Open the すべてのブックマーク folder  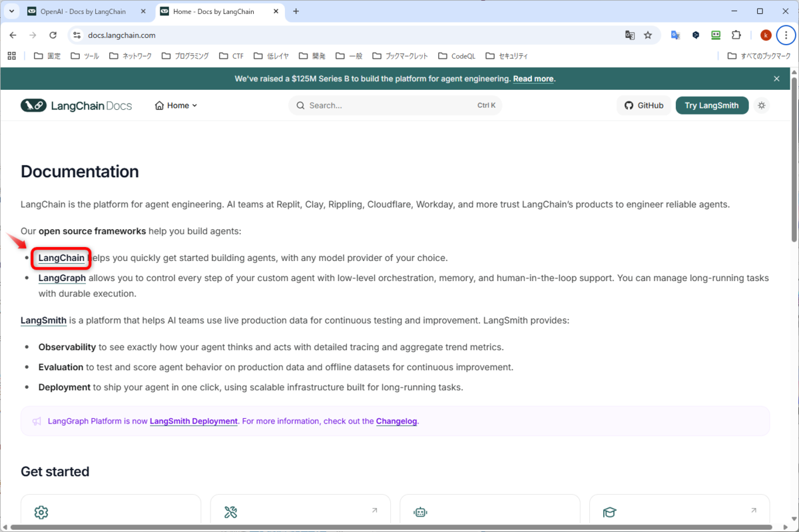[758, 56]
